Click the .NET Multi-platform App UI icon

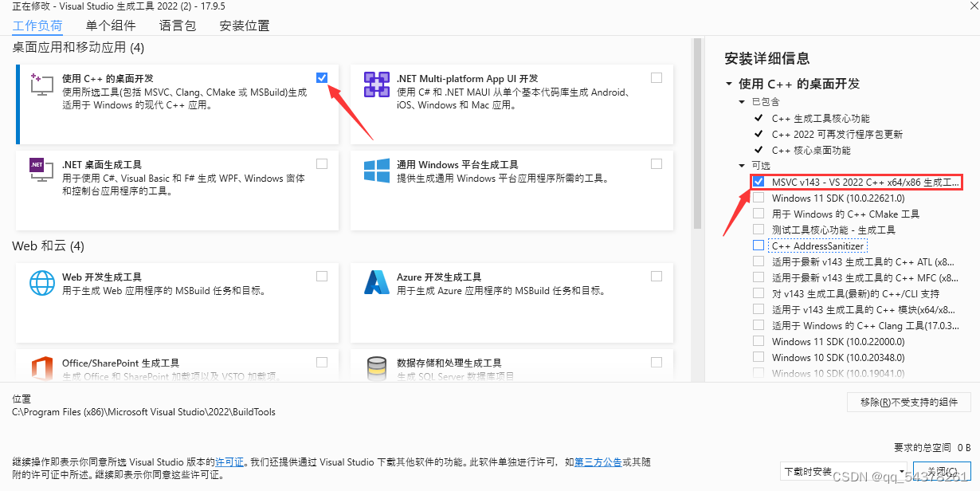pyautogui.click(x=376, y=84)
